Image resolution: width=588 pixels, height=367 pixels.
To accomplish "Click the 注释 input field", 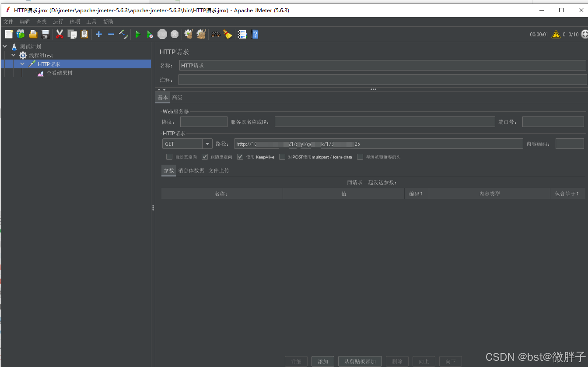I will pos(382,80).
